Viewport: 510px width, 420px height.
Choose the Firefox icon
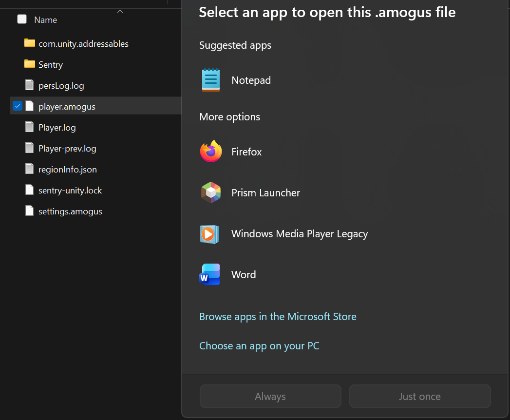pos(211,151)
